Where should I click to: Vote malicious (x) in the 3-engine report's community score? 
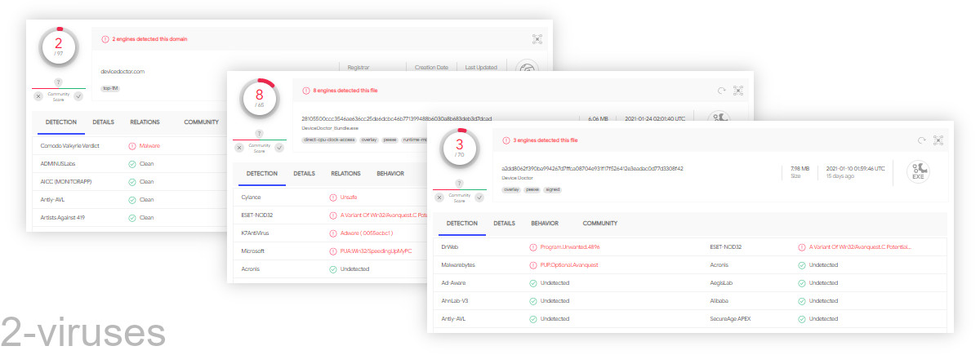click(x=440, y=197)
